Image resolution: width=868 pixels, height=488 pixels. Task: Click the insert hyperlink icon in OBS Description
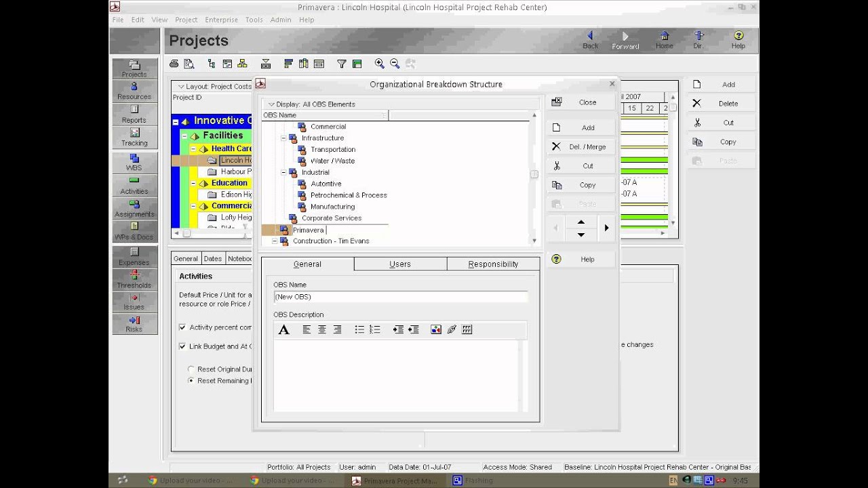click(x=452, y=329)
